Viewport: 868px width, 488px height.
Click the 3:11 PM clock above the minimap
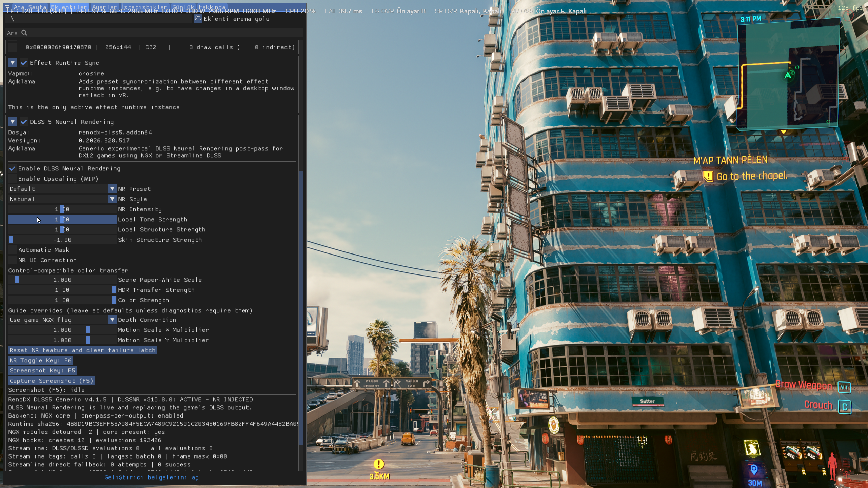(751, 19)
